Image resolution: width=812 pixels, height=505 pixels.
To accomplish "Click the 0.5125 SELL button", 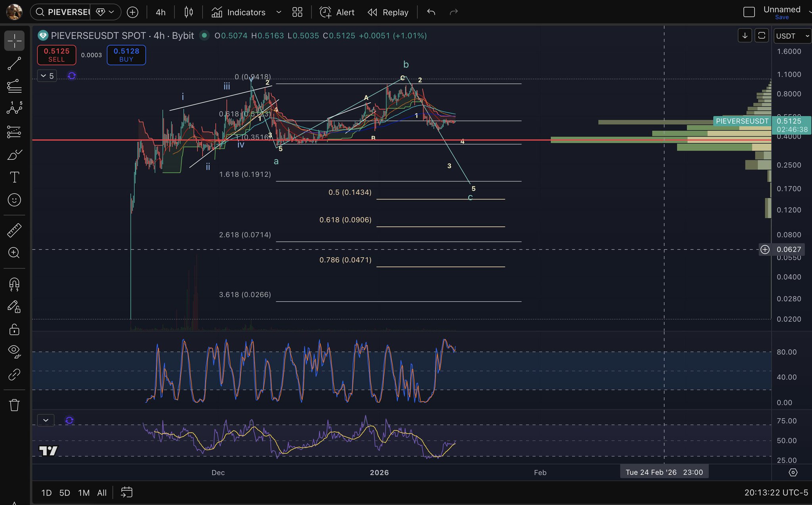I will pyautogui.click(x=56, y=55).
